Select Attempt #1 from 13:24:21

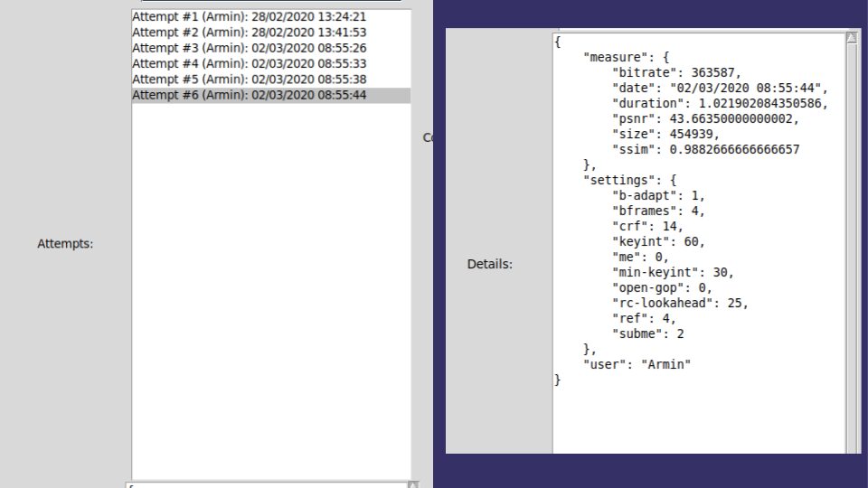click(271, 16)
